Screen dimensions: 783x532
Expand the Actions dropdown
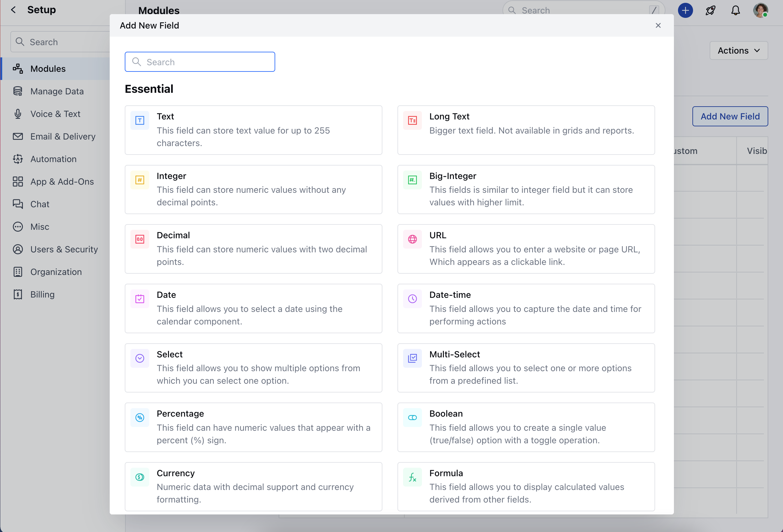(x=738, y=50)
